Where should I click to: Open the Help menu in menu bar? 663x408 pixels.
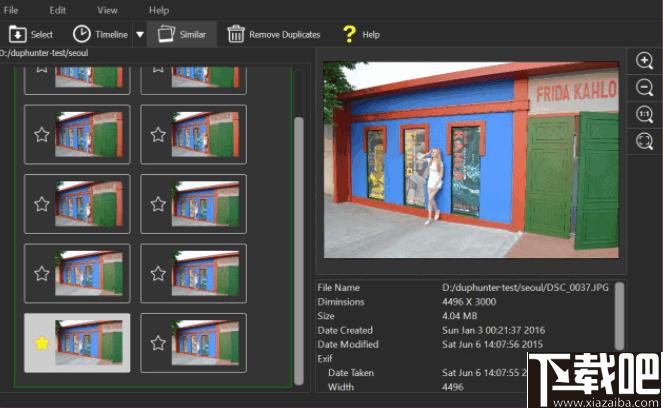point(159,10)
